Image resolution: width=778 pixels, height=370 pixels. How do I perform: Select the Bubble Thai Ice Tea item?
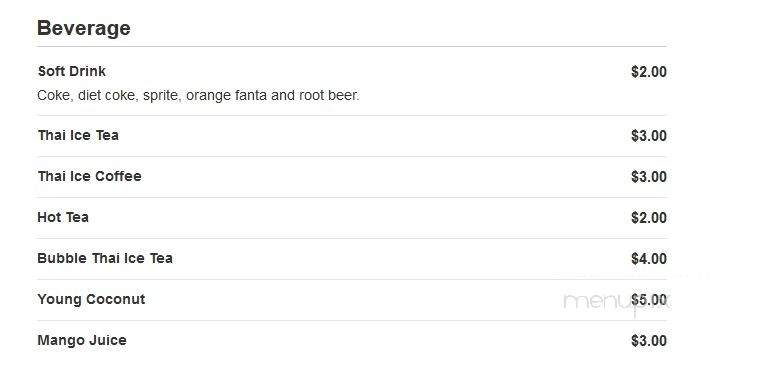click(x=105, y=258)
